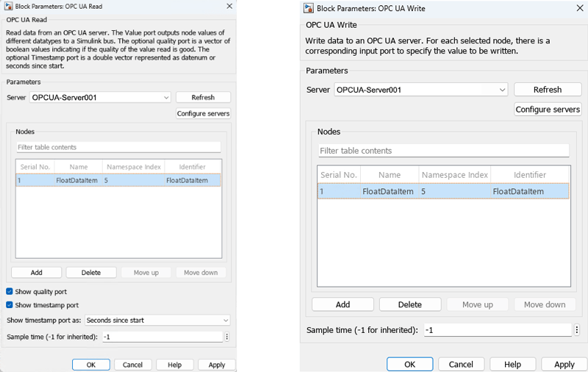Click Delete in the OPC UA Write dialog
The width and height of the screenshot is (588, 372).
[x=410, y=304]
